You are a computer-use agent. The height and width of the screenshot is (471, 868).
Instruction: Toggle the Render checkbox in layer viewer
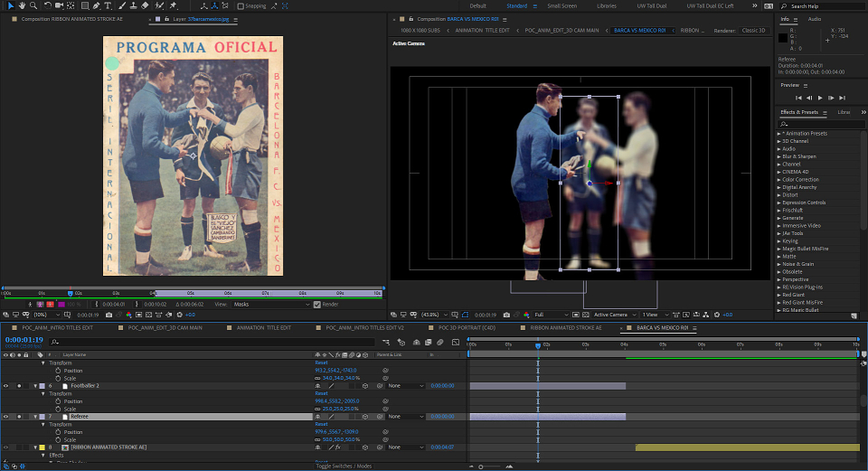[317, 305]
